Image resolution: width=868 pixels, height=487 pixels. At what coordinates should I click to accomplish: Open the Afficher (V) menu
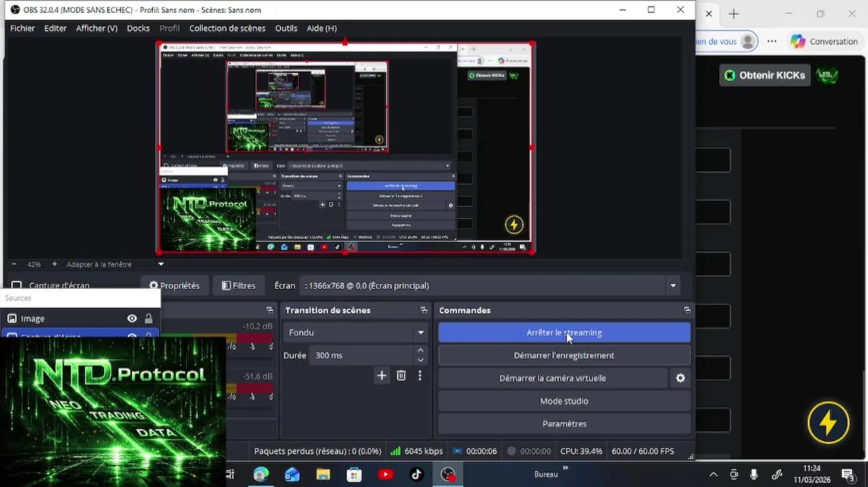pyautogui.click(x=97, y=28)
